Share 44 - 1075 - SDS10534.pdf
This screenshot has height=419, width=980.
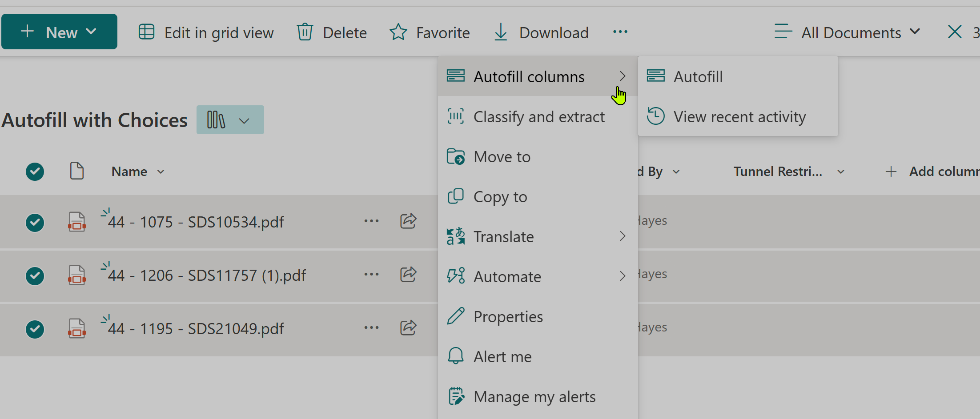(x=408, y=221)
